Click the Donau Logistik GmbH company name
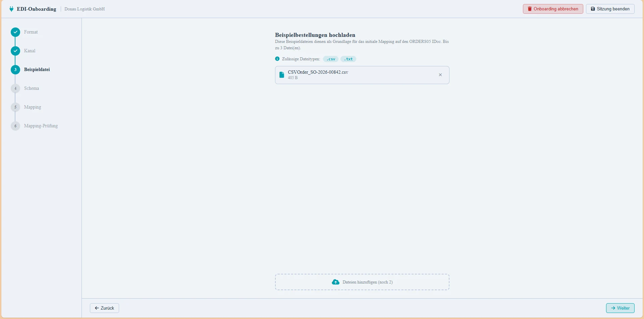This screenshot has height=319, width=644. (85, 9)
